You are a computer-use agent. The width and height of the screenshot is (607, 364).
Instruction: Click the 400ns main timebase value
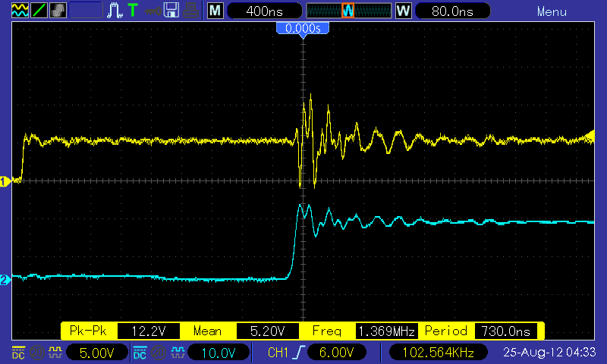[x=264, y=11]
